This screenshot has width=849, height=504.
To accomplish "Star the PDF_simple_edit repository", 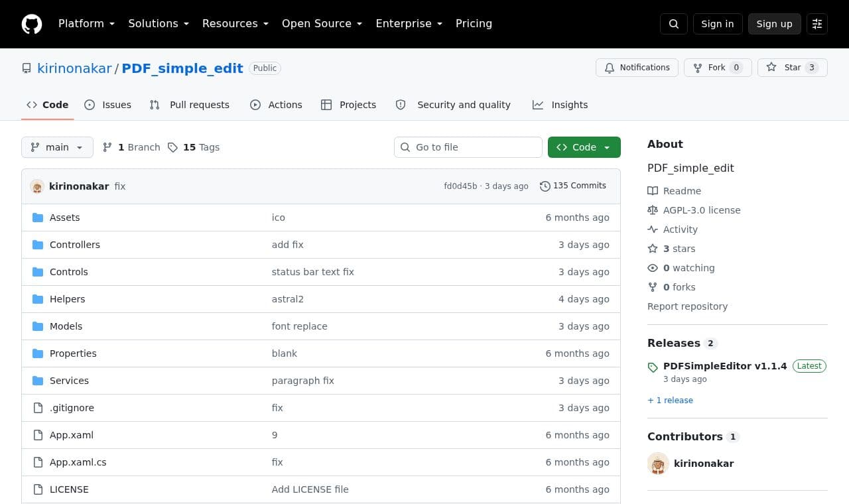I will (x=793, y=68).
